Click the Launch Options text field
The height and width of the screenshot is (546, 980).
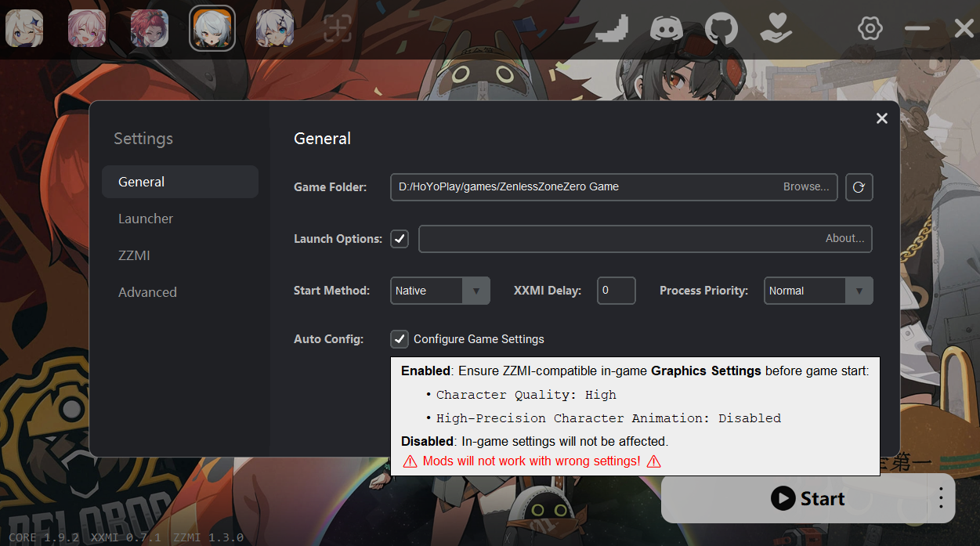[645, 239]
